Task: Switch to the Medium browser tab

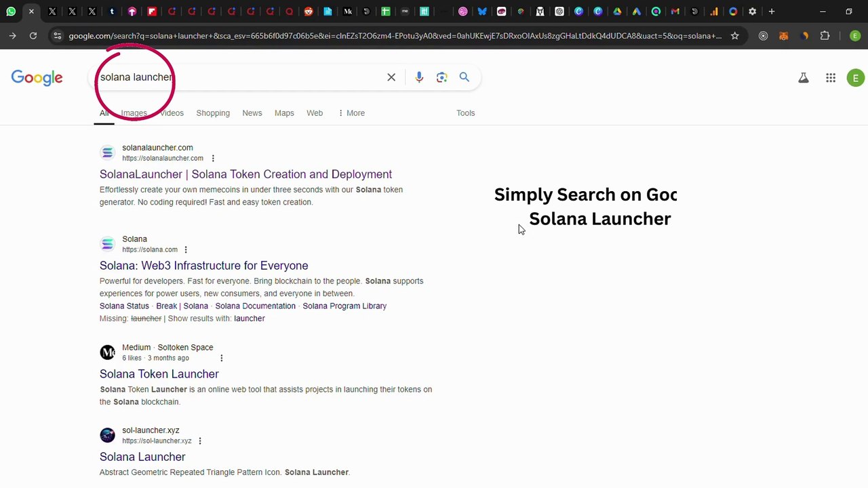Action: click(x=348, y=12)
